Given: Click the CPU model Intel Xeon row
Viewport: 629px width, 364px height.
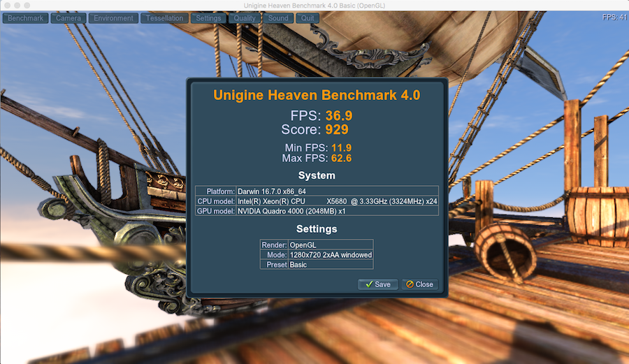Looking at the screenshot, I should tap(317, 201).
